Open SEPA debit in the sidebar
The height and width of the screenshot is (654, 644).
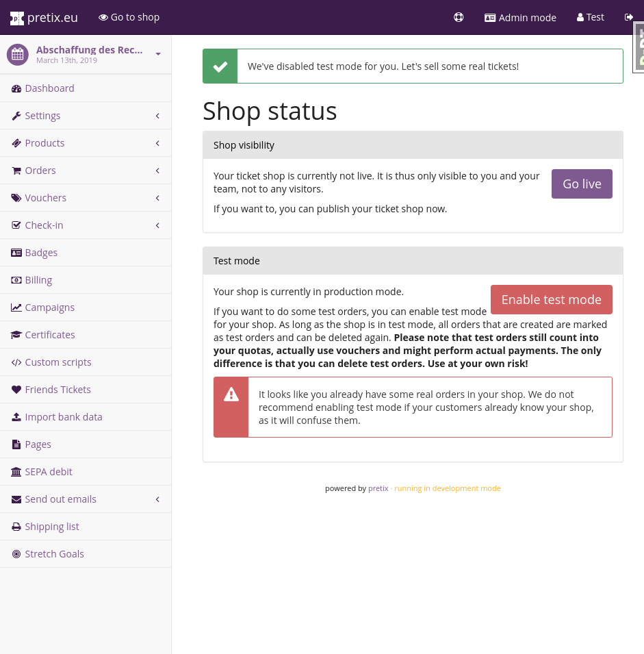86,472
